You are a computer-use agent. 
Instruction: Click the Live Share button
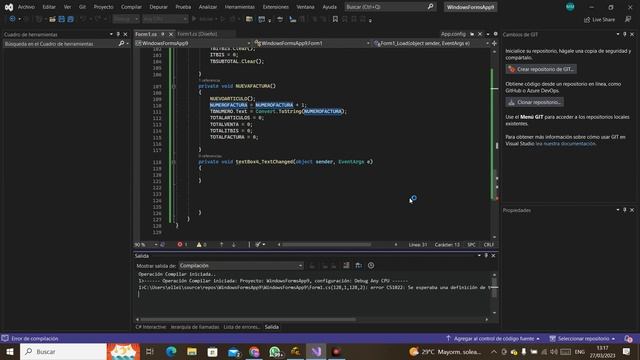[599, 19]
